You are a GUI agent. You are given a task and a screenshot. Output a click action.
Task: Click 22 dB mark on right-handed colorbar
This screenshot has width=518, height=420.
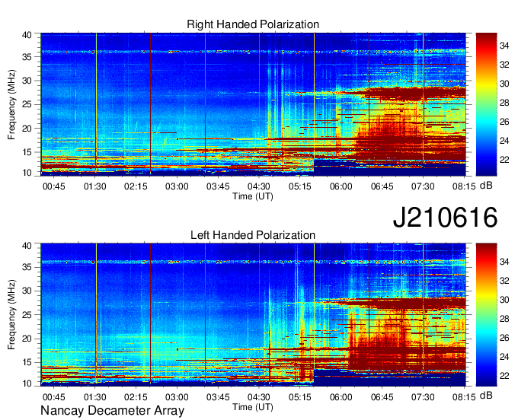(x=504, y=160)
